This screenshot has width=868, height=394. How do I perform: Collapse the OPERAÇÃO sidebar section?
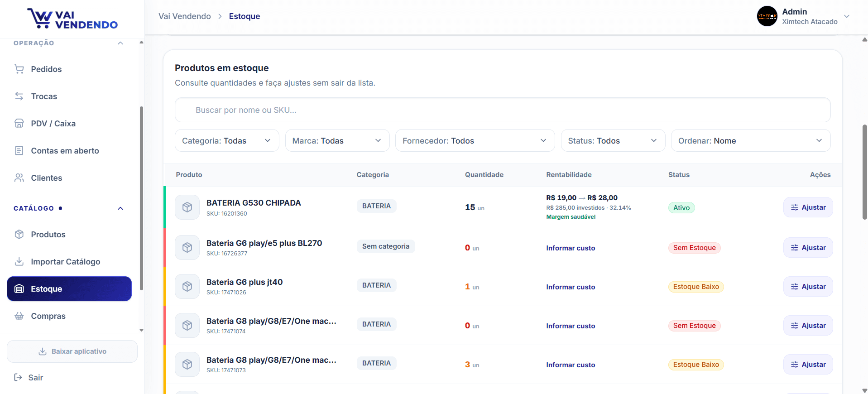point(120,43)
